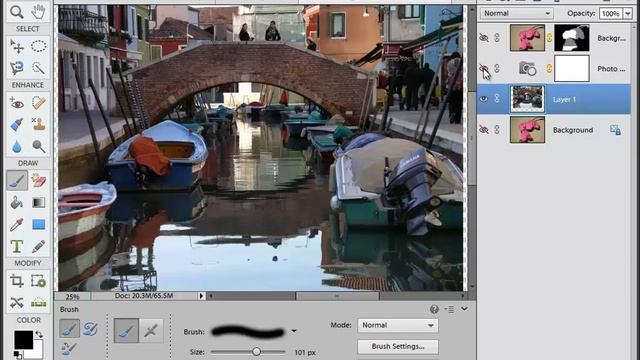Show the top Backgr... copy layer
Screen dimensions: 640x360
[484, 38]
